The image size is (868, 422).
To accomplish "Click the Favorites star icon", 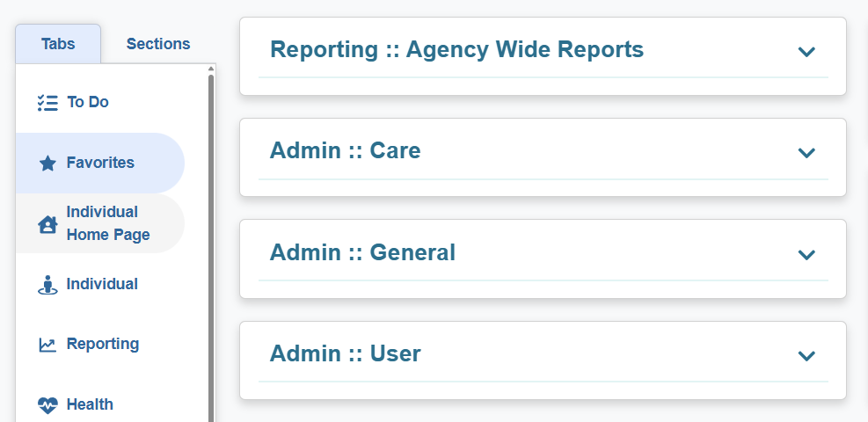I will (47, 164).
